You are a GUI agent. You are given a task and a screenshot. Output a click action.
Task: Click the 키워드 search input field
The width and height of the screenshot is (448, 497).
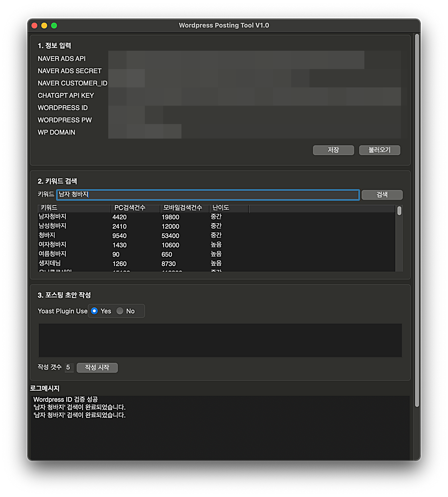(208, 194)
